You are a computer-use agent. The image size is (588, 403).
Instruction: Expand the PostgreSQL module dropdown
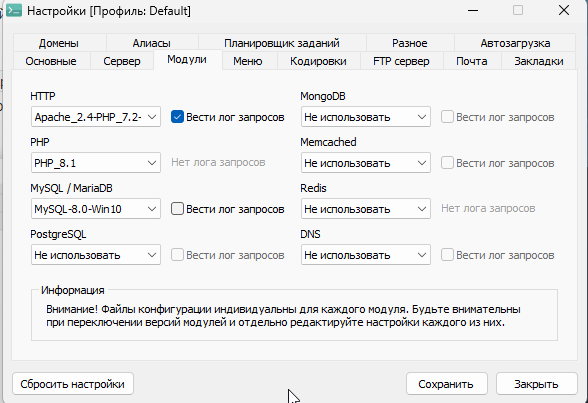96,255
